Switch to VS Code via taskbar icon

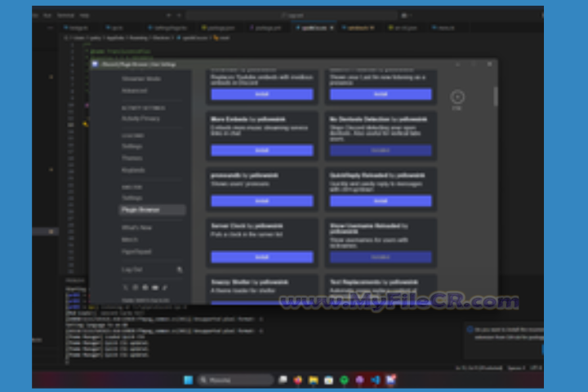coord(375,380)
